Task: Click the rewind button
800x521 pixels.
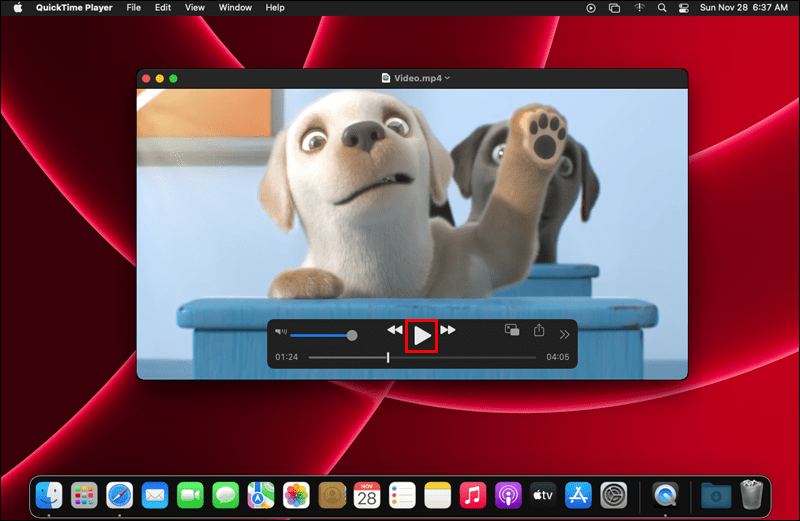Action: point(394,330)
